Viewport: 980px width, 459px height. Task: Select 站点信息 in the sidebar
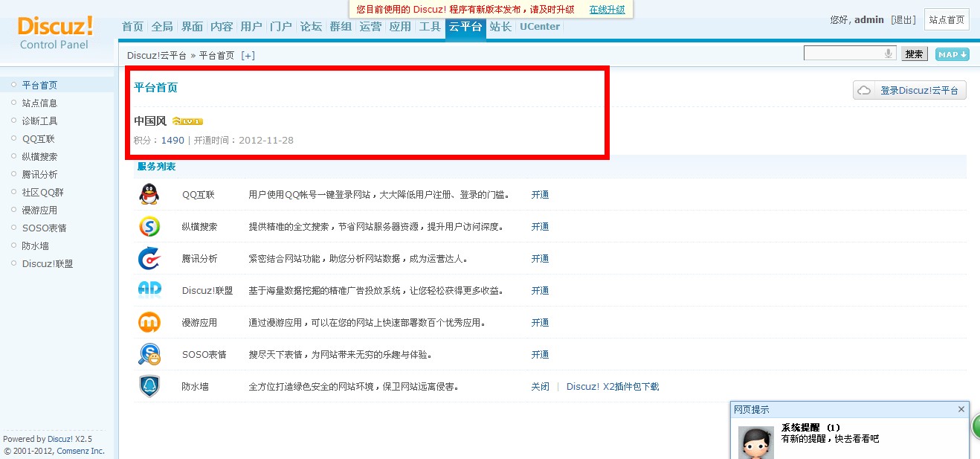tap(39, 103)
